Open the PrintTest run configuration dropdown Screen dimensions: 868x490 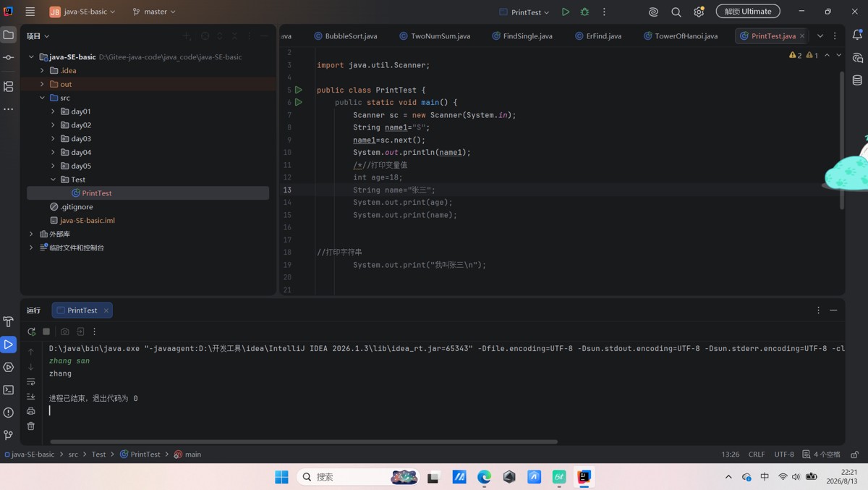click(x=524, y=12)
